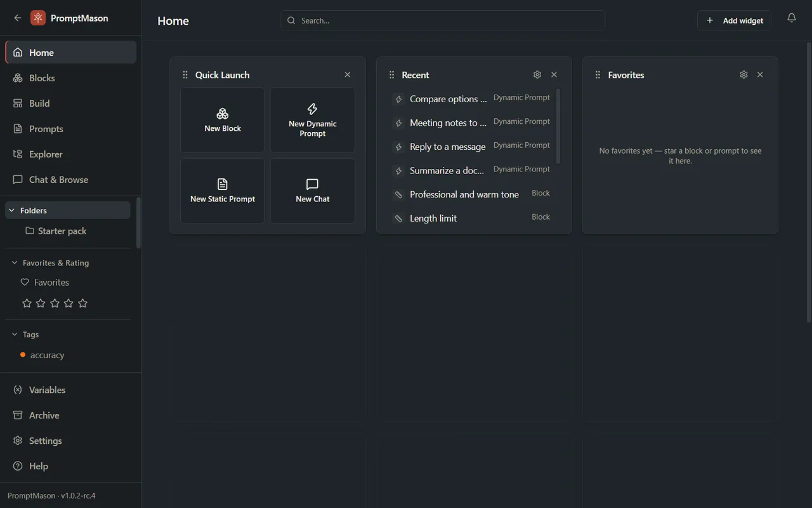Open notifications bell
This screenshot has height=508, width=812.
[792, 18]
